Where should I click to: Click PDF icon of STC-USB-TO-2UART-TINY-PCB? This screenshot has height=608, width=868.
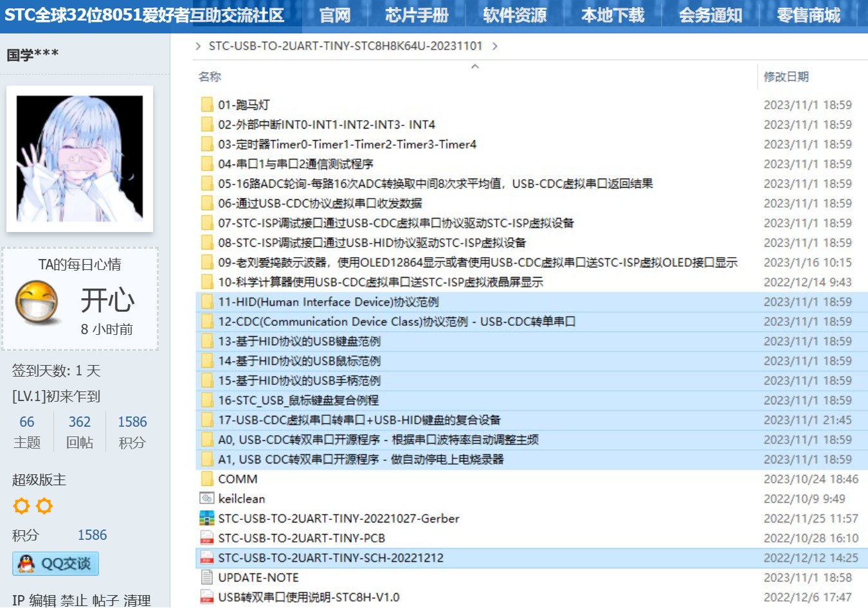(x=207, y=539)
